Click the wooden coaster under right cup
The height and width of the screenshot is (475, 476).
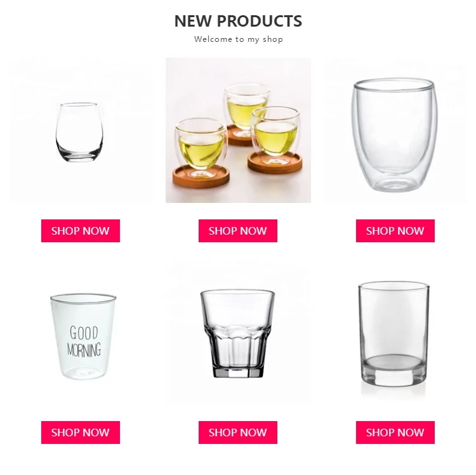[275, 163]
